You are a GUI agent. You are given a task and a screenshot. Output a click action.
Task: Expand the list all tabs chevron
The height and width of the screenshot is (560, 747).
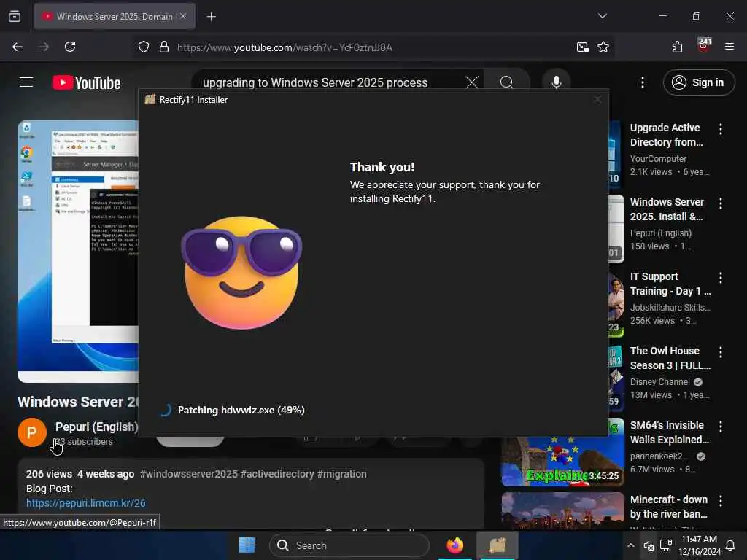(602, 16)
